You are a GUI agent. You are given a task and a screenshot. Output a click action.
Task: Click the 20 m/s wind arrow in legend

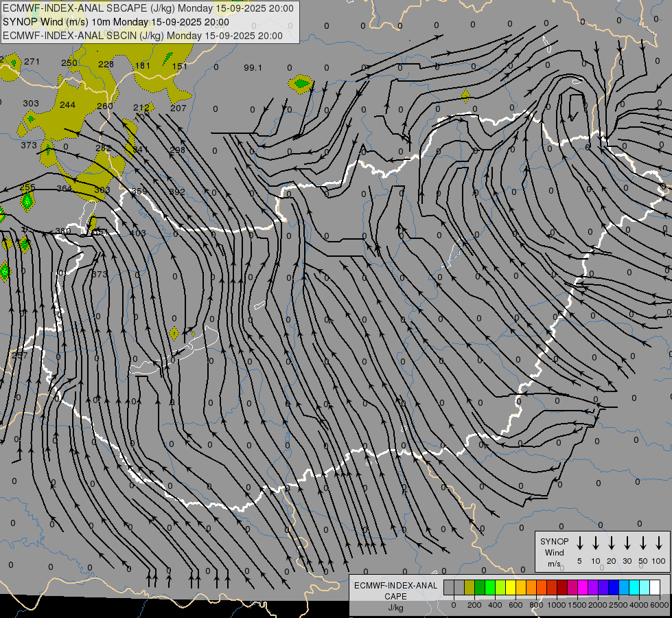click(611, 543)
